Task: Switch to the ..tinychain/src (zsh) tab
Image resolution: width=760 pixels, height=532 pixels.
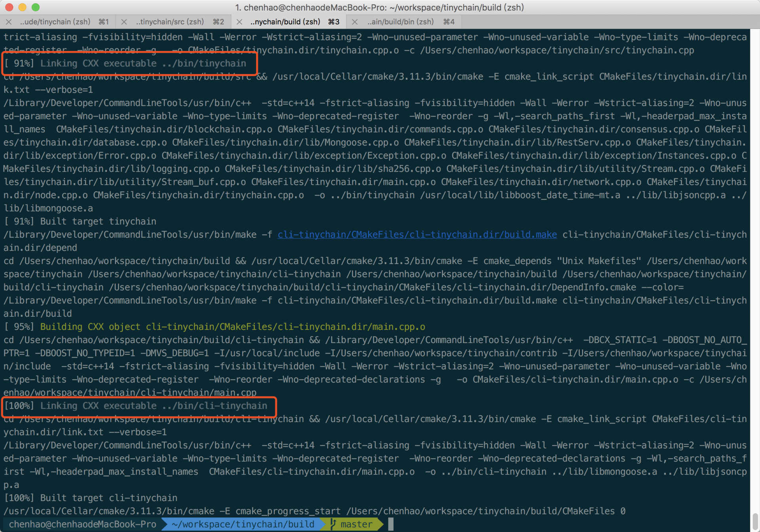Action: coord(170,22)
